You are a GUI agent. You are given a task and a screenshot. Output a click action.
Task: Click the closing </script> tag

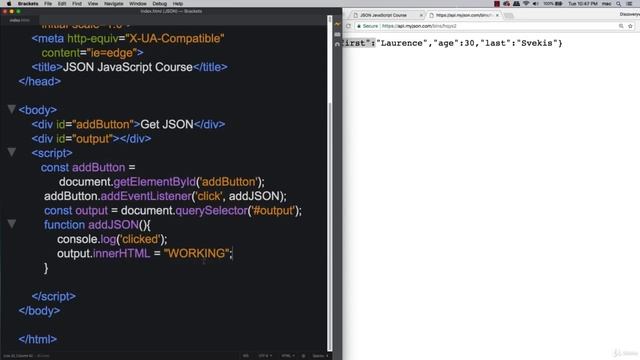click(53, 296)
